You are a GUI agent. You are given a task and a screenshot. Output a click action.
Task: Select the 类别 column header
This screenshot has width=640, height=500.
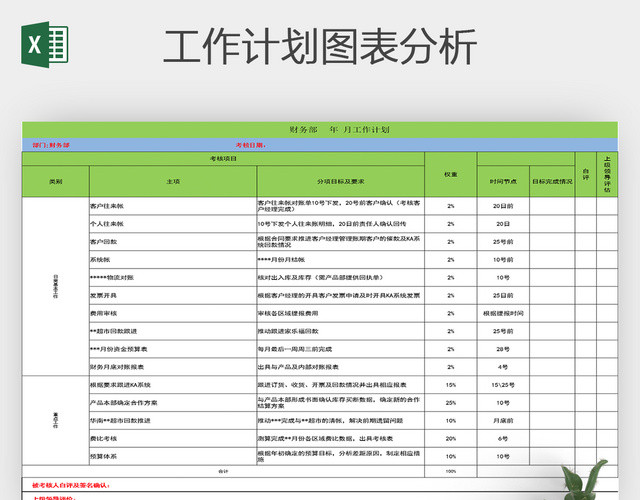coord(56,181)
